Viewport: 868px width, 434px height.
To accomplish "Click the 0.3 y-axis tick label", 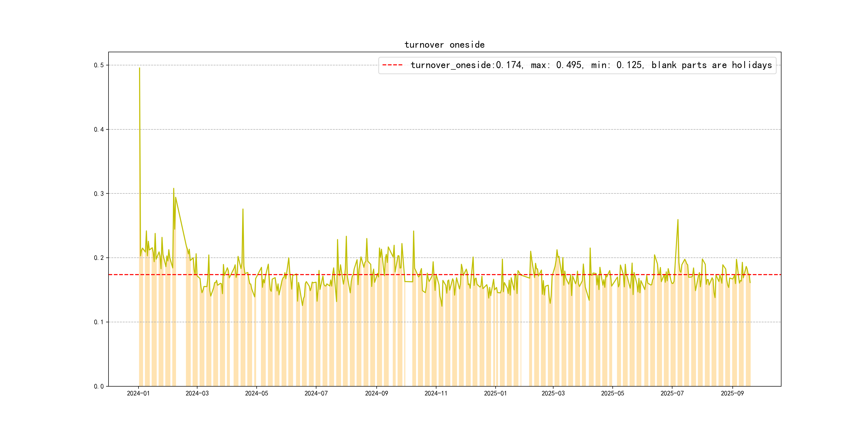I will coord(99,193).
